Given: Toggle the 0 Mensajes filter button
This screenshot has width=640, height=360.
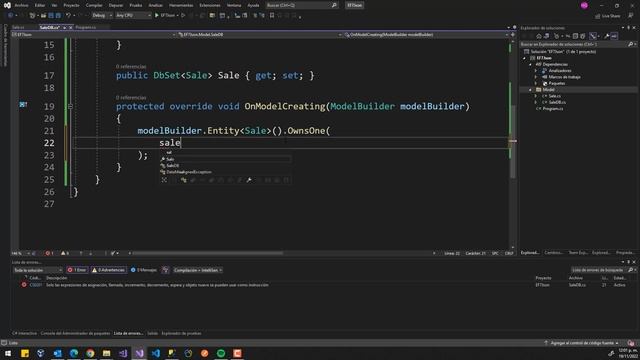Looking at the screenshot, I should click(x=144, y=270).
